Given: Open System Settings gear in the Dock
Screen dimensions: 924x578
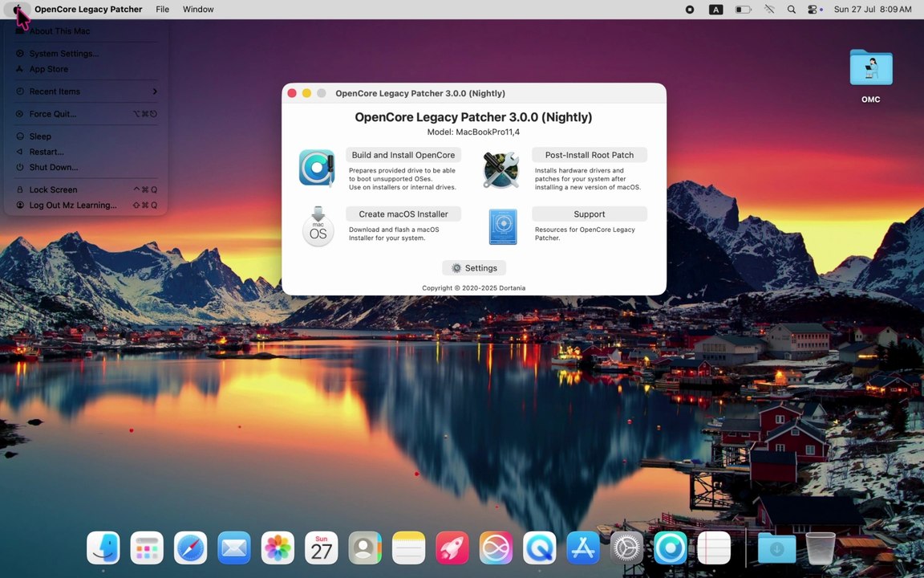Looking at the screenshot, I should pos(626,547).
